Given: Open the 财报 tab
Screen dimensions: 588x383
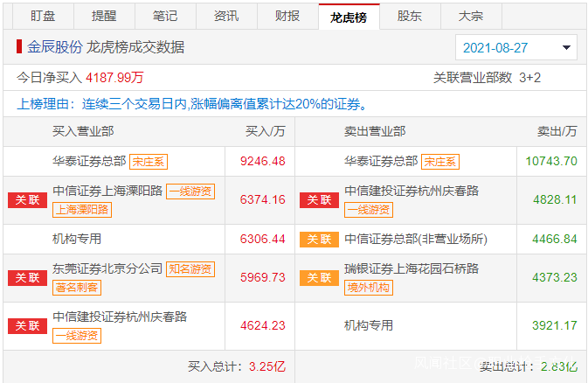Looking at the screenshot, I should point(287,16).
